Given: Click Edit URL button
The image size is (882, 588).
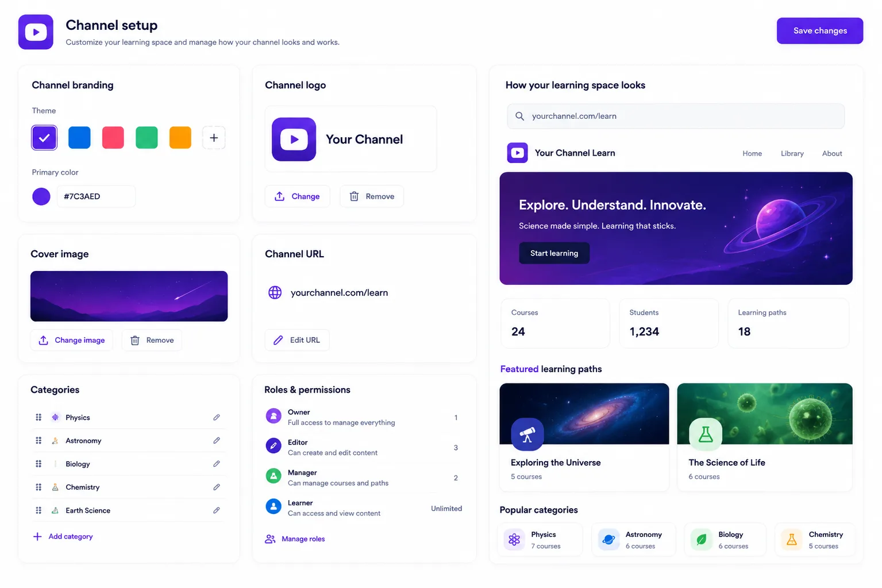Looking at the screenshot, I should click(x=297, y=340).
